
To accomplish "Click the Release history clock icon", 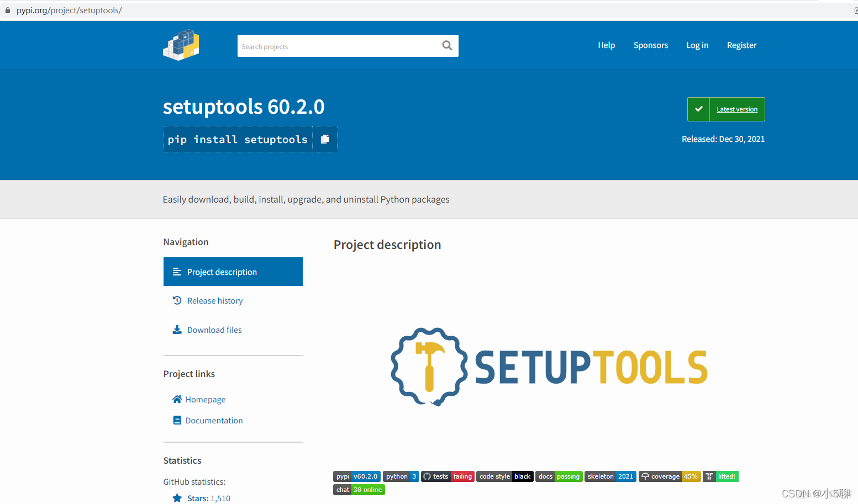I will [177, 300].
